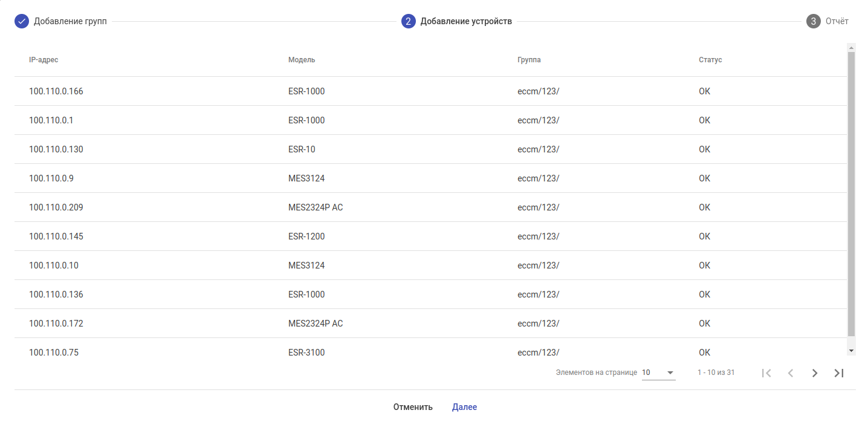Go to the first page of results
868x436 pixels.
tap(766, 373)
